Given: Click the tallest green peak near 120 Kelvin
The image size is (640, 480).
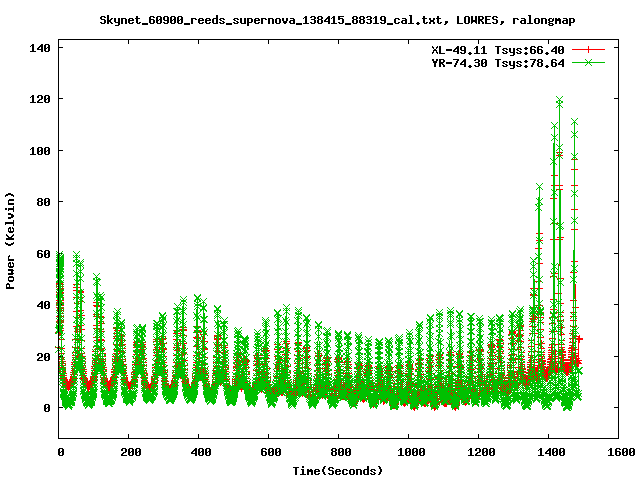Looking at the screenshot, I should point(559,100).
